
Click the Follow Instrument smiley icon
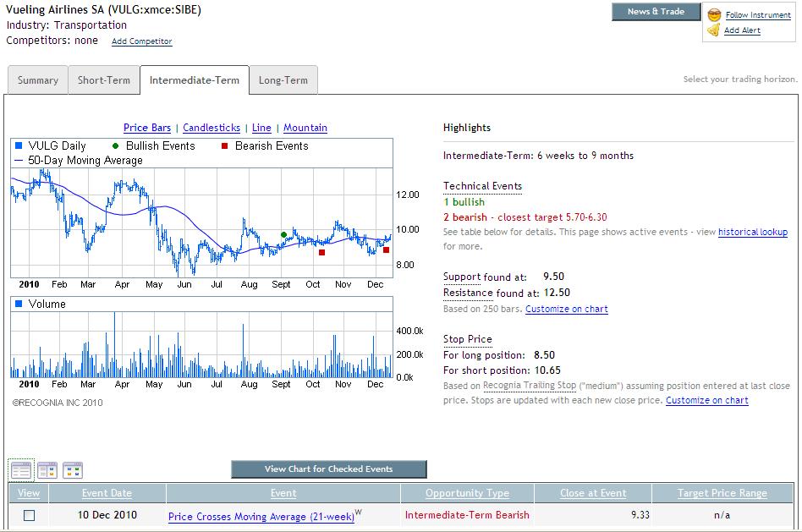coord(714,14)
